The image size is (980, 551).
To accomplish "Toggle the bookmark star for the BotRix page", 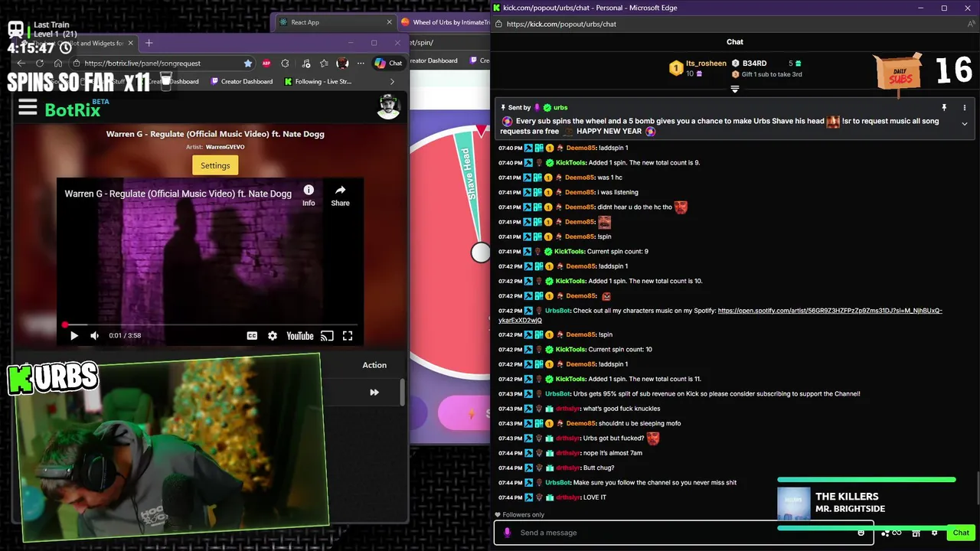I will [x=248, y=64].
